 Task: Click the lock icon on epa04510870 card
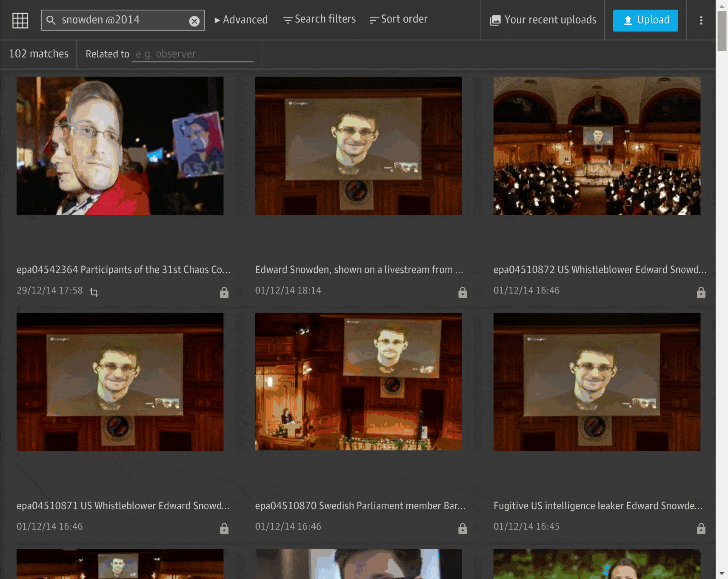coord(462,528)
